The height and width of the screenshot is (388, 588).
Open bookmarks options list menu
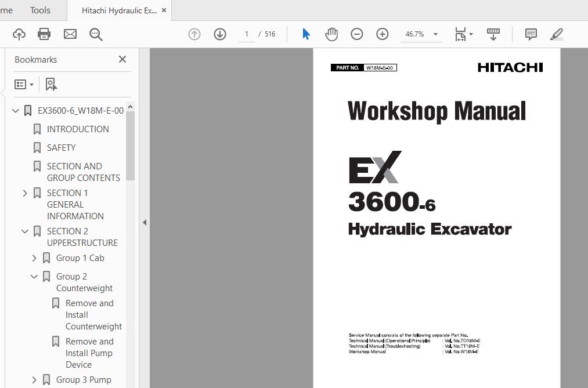click(x=24, y=84)
